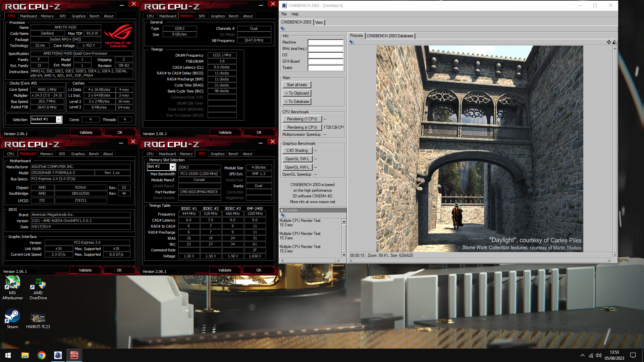This screenshot has width=644, height=362.
Task: Click the zoom triangle icon above the picture
Action: point(614,42)
